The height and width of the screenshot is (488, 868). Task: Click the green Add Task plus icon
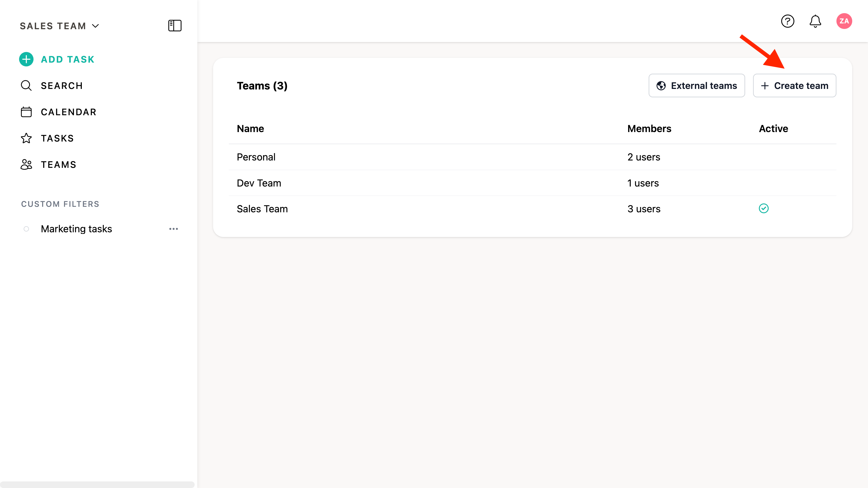click(26, 59)
